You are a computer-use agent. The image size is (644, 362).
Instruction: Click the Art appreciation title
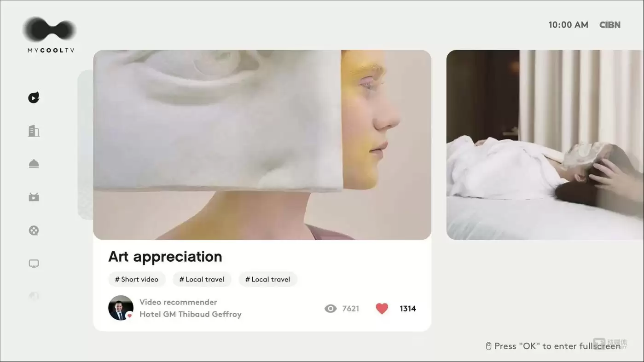click(x=165, y=256)
